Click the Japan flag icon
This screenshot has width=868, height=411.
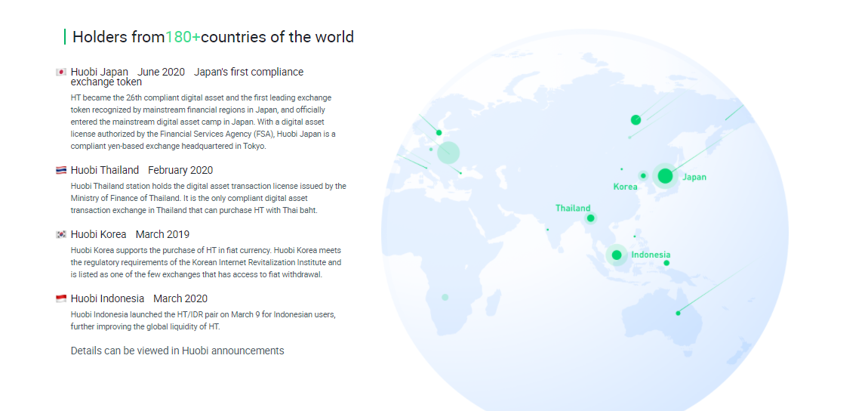point(61,72)
